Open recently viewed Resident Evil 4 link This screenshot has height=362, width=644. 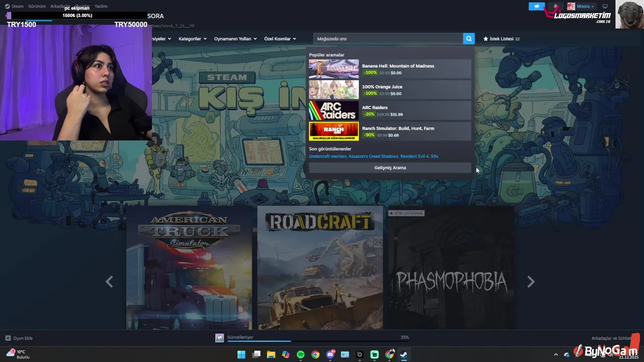point(414,156)
